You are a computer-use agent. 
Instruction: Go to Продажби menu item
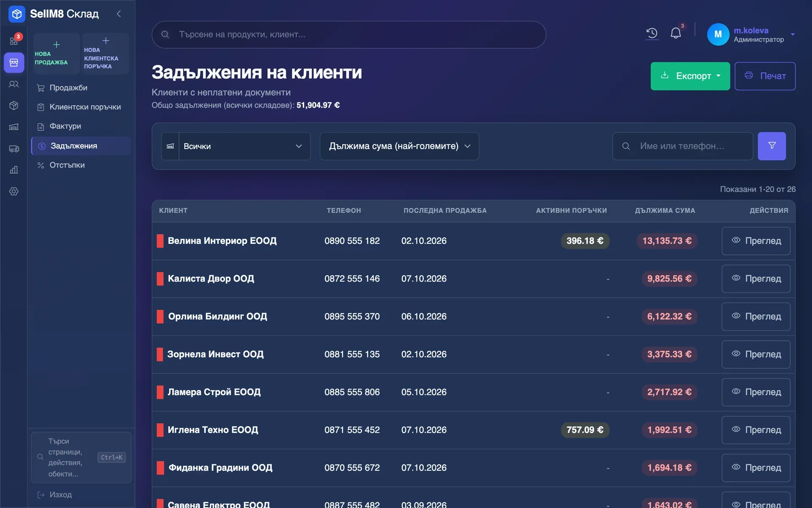point(81,88)
